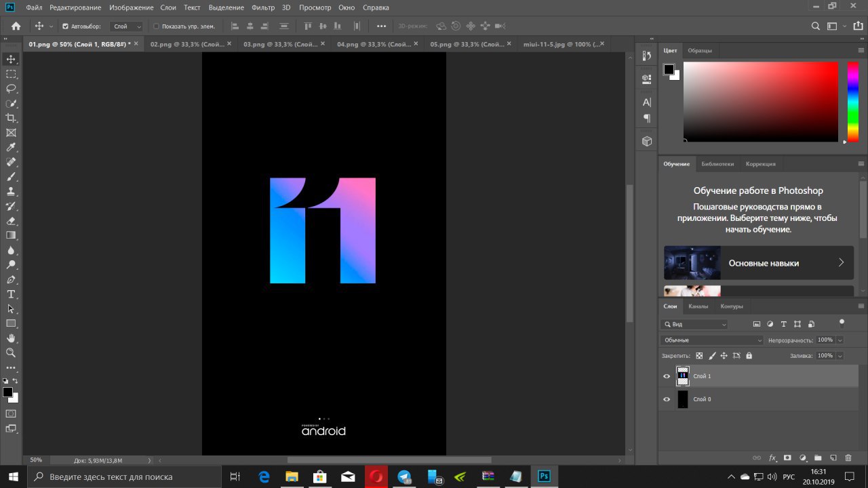Screen dimensions: 868x488
Task: Select the Crop tool
Action: [x=11, y=118]
